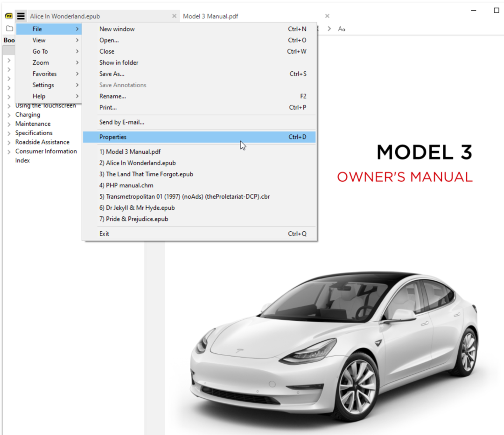The width and height of the screenshot is (504, 435).
Task: Choose Send by E-mail...
Action: (199, 122)
